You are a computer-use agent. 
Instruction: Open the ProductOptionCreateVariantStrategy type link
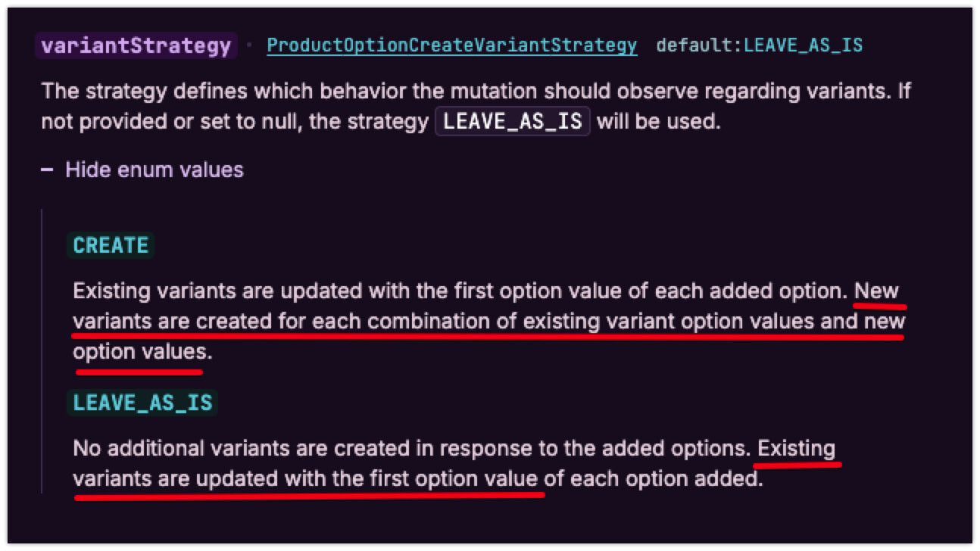tap(451, 45)
